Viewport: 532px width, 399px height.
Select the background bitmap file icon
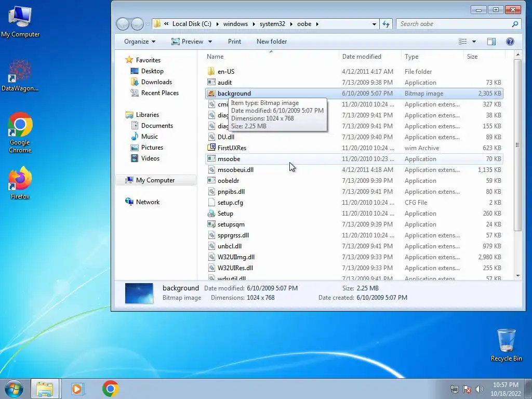pos(211,94)
